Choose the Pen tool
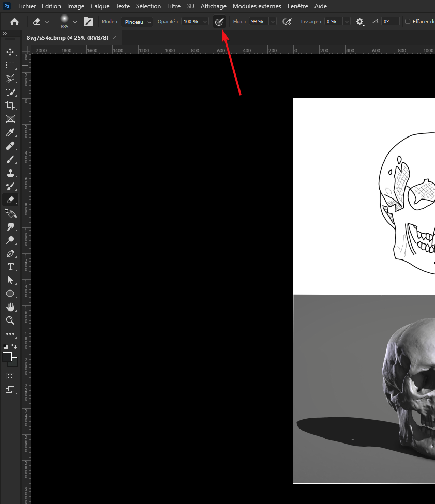The height and width of the screenshot is (504, 435). point(10,254)
